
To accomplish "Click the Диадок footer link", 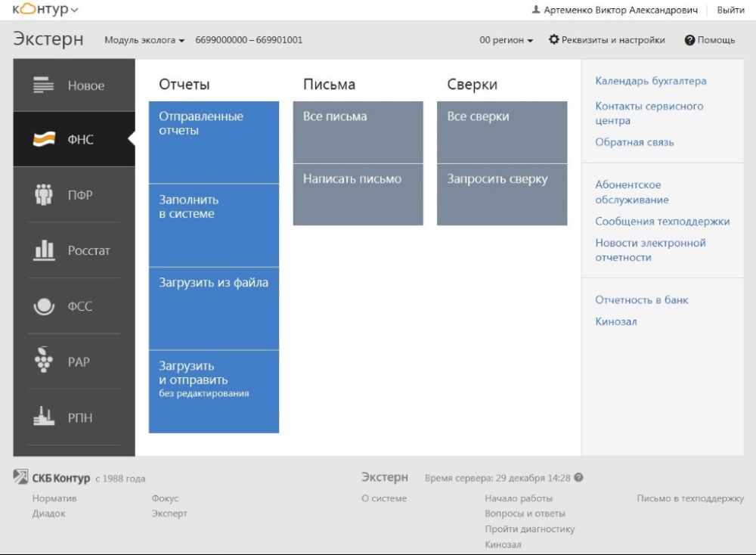I will click(x=48, y=513).
